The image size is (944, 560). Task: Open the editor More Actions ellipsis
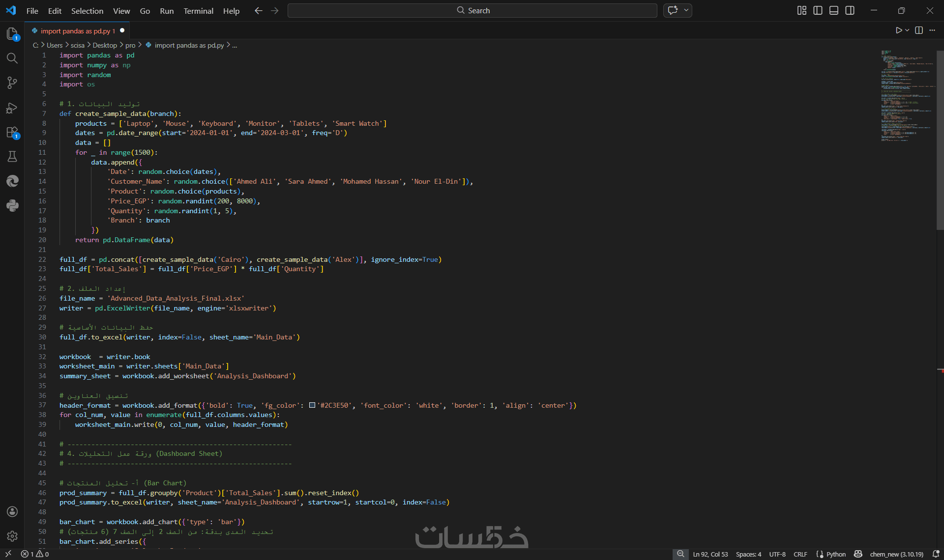coord(932,30)
